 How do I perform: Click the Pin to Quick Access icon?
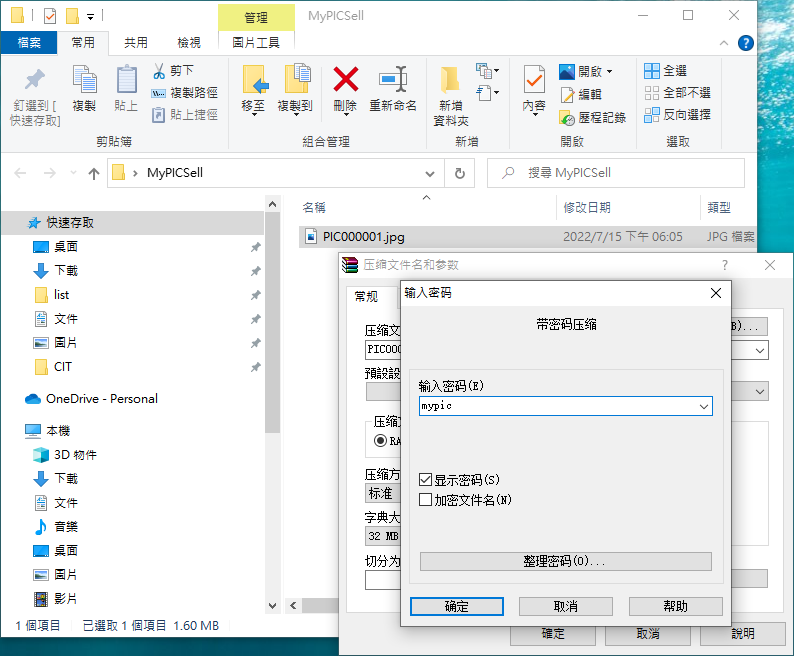(35, 80)
